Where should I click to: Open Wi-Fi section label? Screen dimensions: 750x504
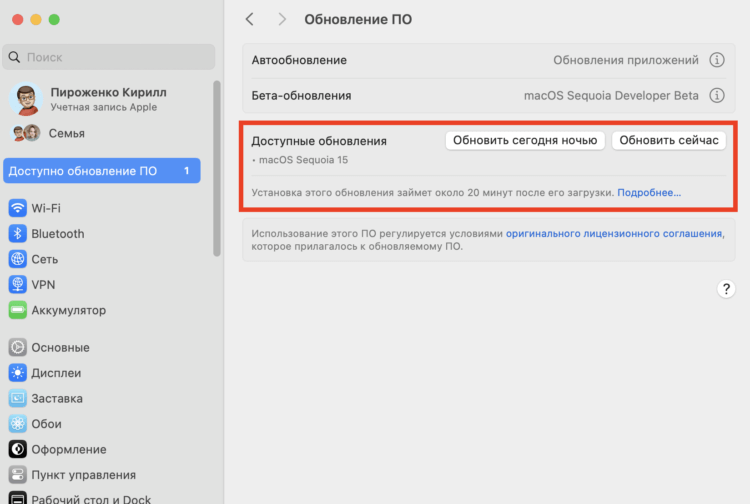tap(46, 208)
